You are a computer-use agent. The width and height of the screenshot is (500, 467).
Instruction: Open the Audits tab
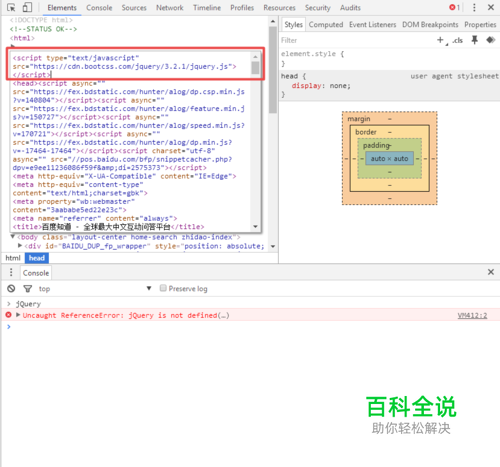tap(350, 8)
